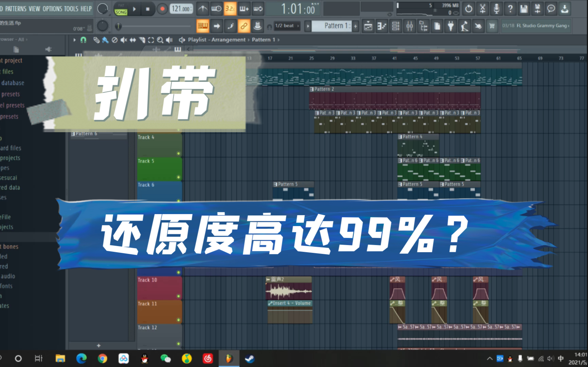Open the Plugin picker plug icon
The height and width of the screenshot is (367, 588).
[451, 26]
